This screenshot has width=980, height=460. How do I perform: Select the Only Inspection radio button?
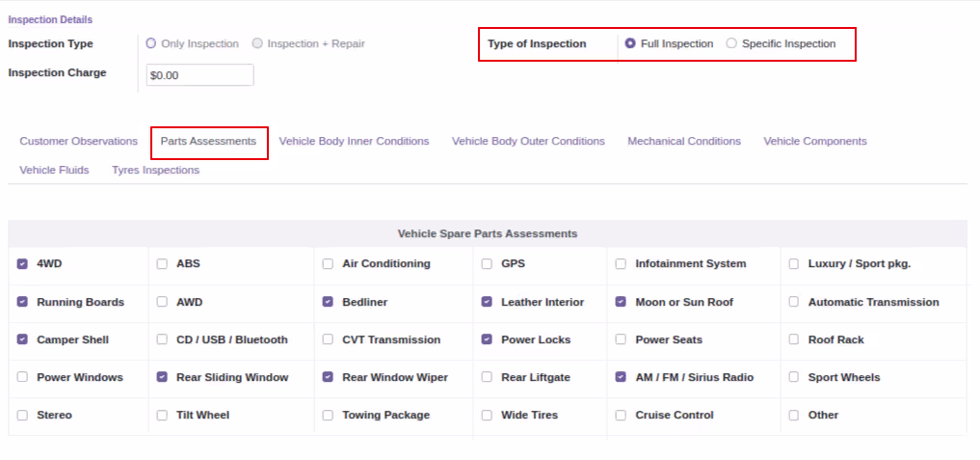(150, 43)
